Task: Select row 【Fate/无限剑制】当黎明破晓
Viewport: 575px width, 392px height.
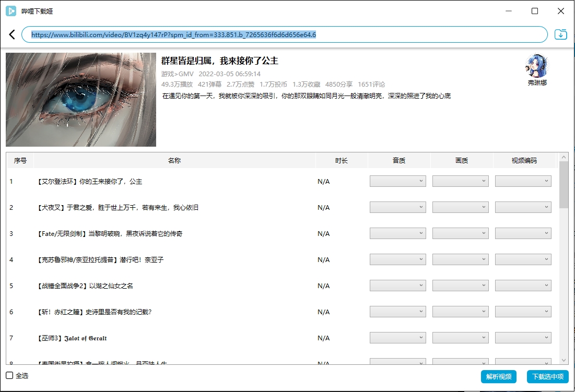Action: pyautogui.click(x=283, y=233)
